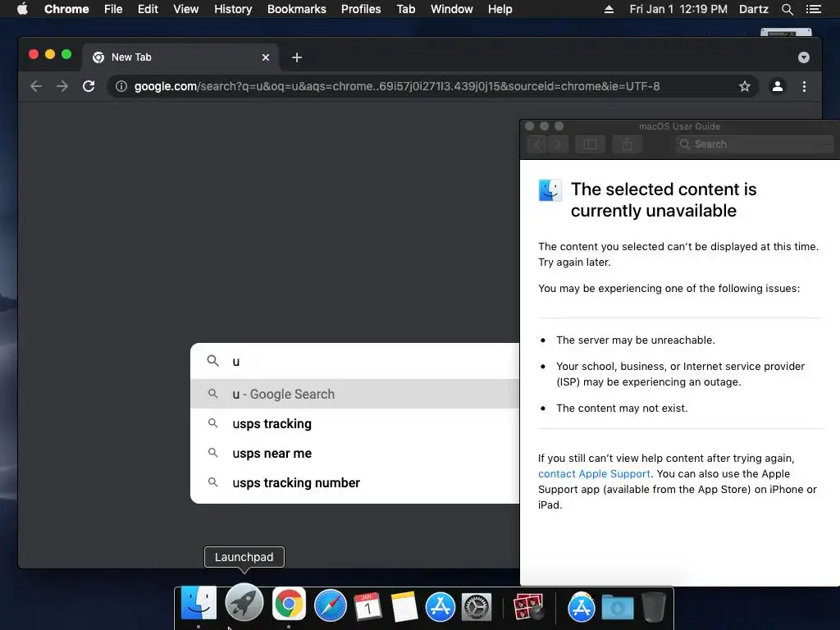Screen dimensions: 840x630
Task: Open App Store icon beside Downloads folder
Action: coord(582,607)
